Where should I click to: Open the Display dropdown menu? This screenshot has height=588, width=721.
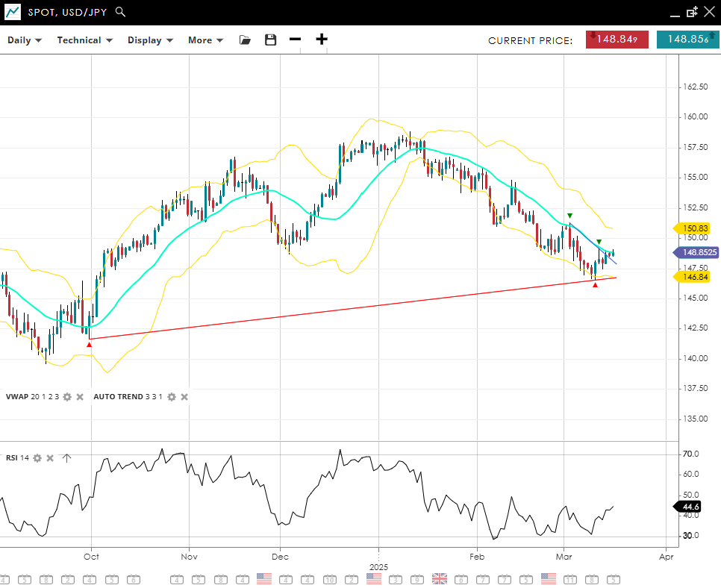coord(150,40)
